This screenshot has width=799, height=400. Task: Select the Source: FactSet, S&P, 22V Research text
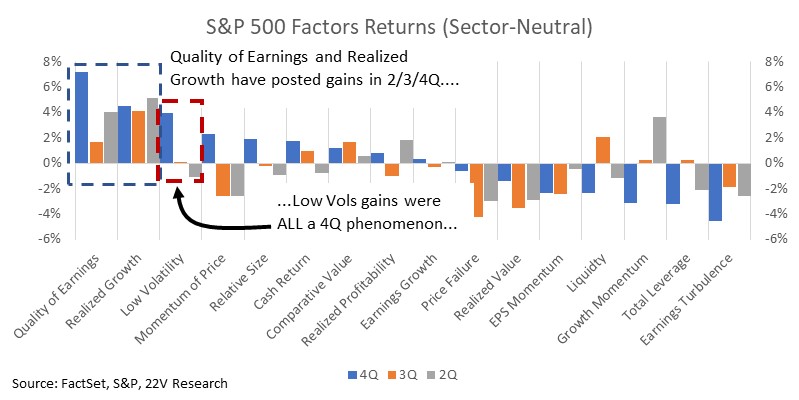pos(120,383)
